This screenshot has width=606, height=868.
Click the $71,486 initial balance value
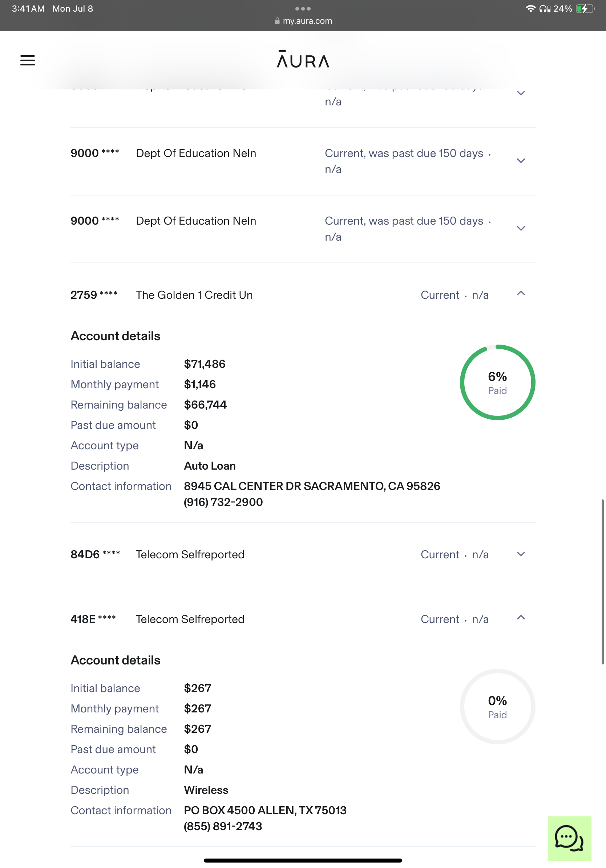click(x=205, y=364)
